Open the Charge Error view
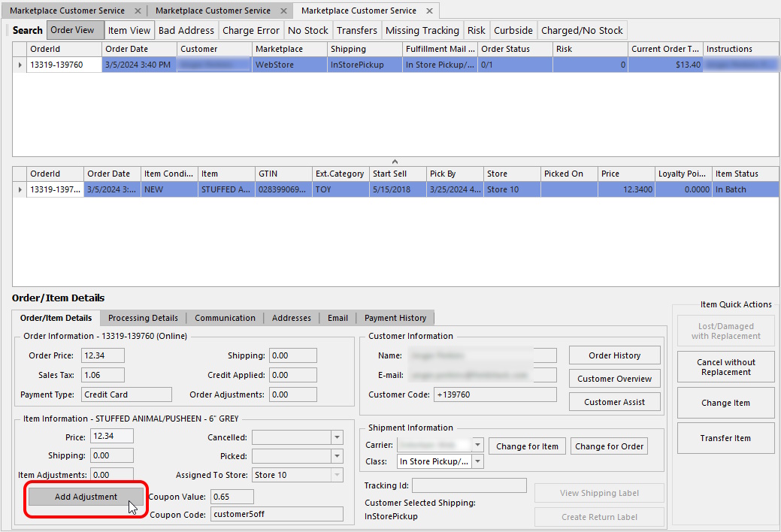Screen dimensions: 781x532 251,30
